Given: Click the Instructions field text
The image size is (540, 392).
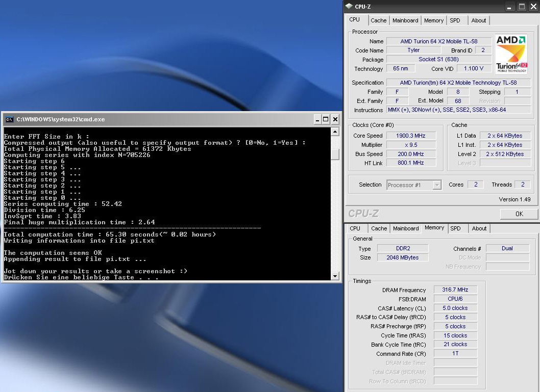Looking at the screenshot, I should [458, 110].
